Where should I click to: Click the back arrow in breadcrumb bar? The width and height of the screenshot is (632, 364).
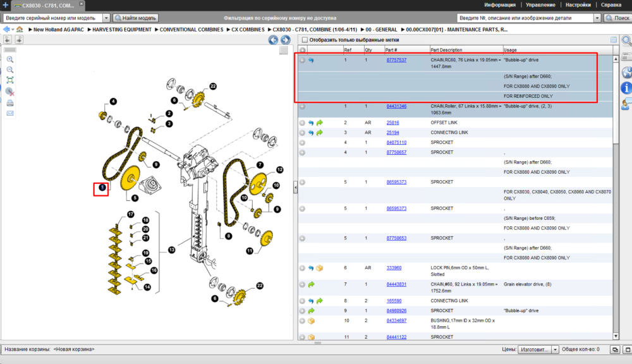tap(6, 30)
